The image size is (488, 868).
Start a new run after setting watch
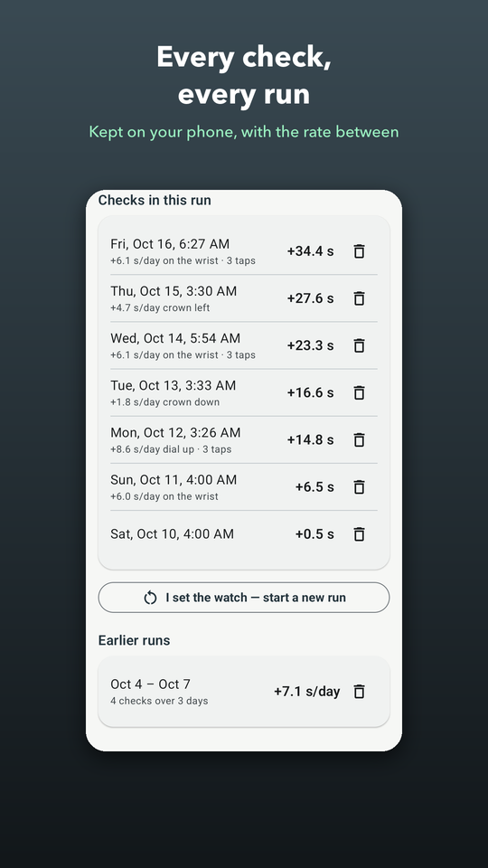[244, 598]
